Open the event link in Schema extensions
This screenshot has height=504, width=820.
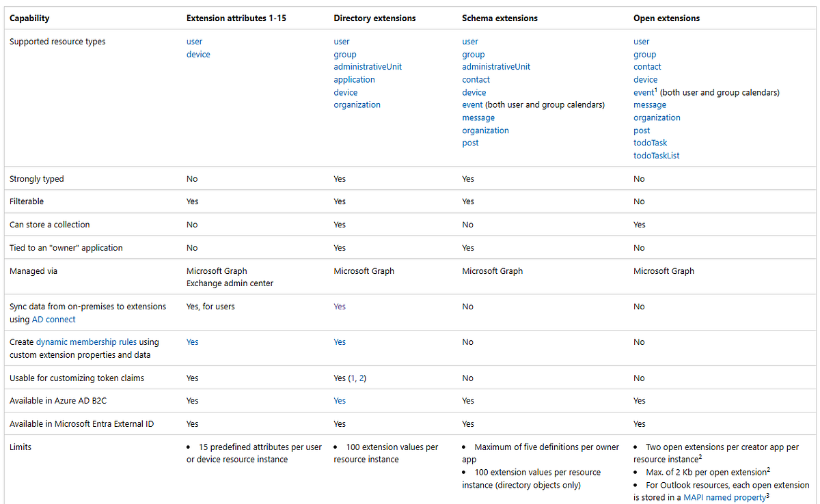point(472,105)
